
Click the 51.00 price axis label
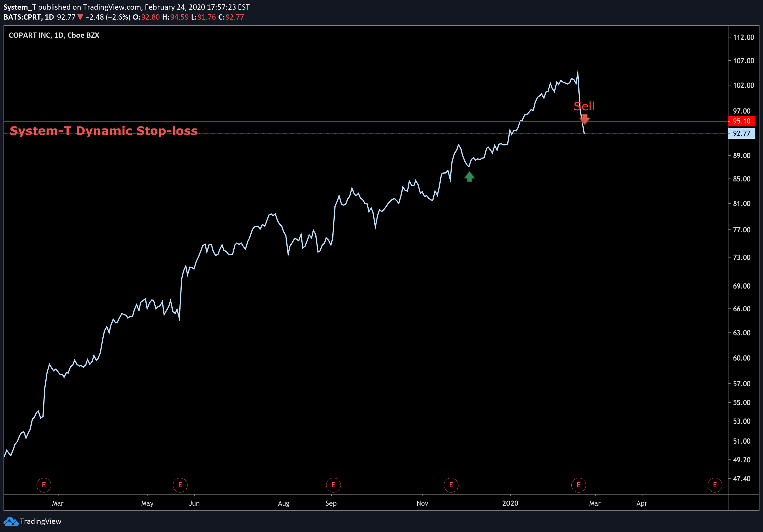741,441
